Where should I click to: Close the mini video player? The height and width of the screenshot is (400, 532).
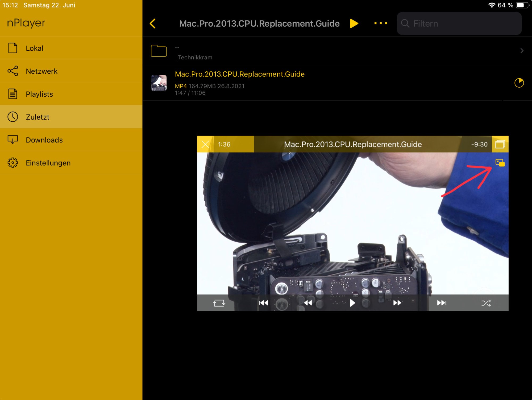tap(205, 144)
